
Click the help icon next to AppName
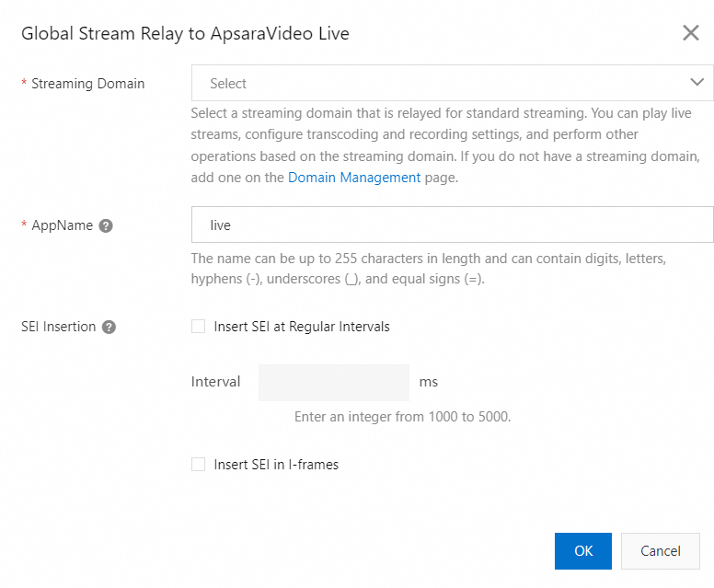[106, 225]
